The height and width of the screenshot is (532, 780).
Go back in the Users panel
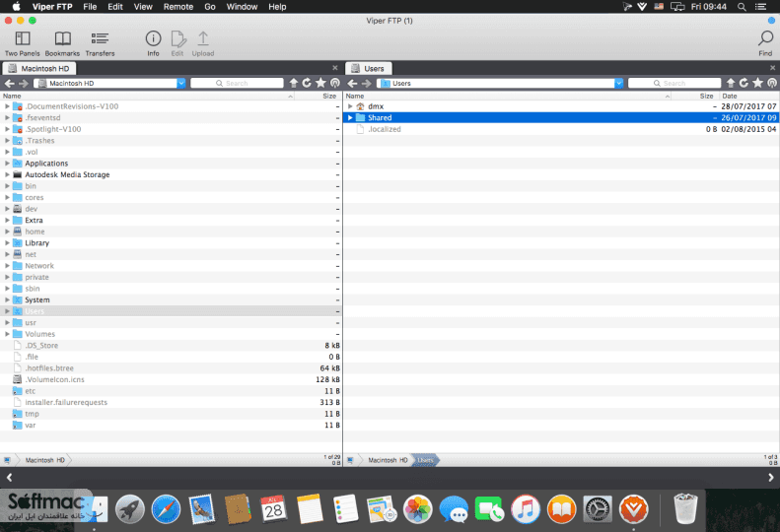pyautogui.click(x=352, y=83)
